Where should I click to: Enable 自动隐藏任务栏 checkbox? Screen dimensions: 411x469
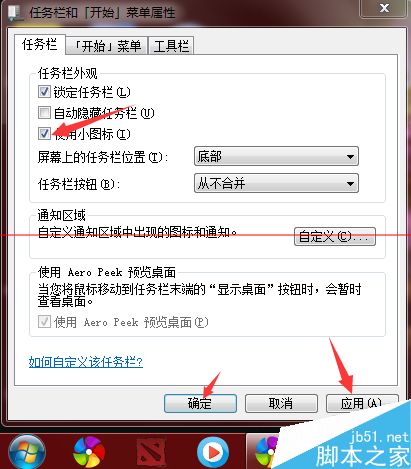[44, 113]
